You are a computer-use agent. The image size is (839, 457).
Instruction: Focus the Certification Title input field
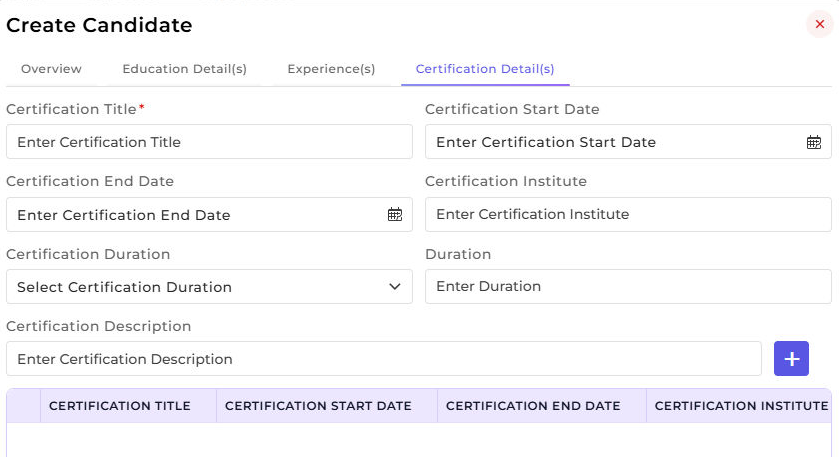(209, 142)
